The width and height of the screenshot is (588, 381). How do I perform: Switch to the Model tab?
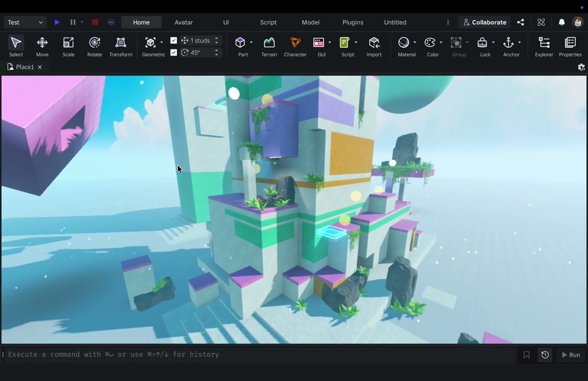point(311,22)
